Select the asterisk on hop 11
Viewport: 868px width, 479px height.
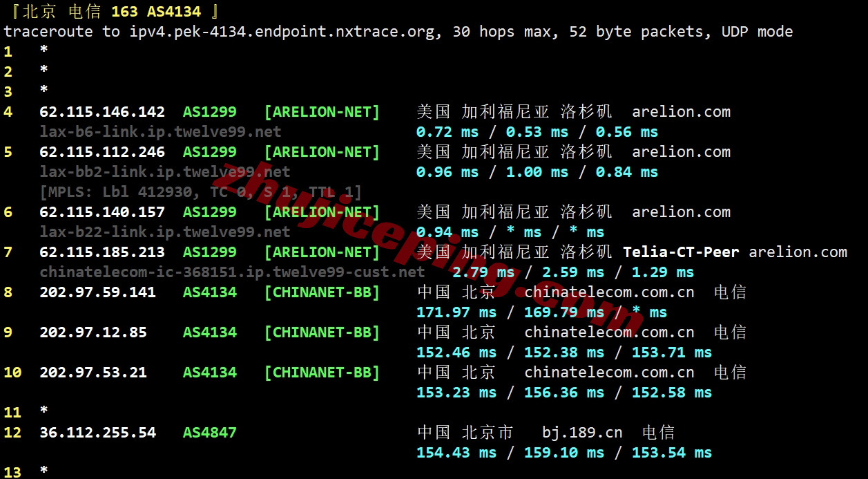pos(43,412)
